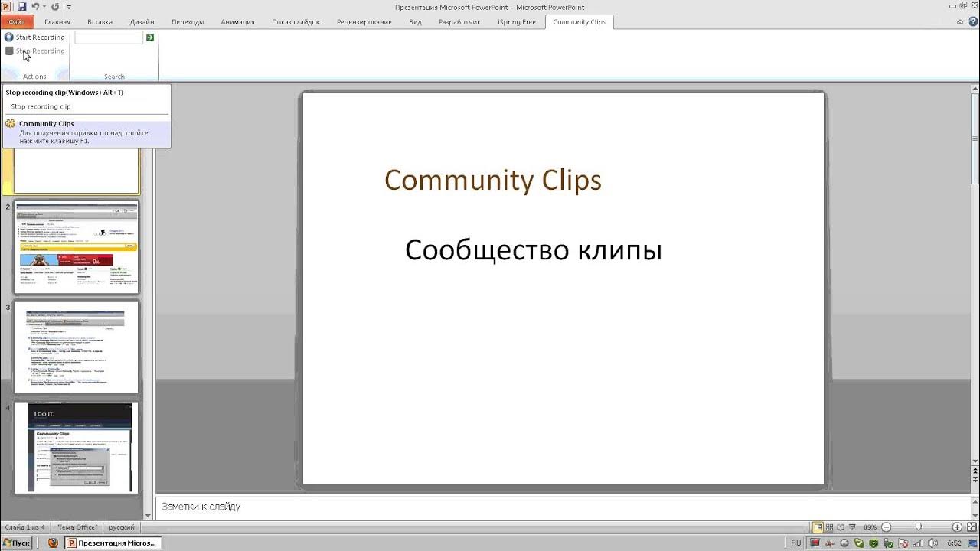Click the zoom slider handle
Image resolution: width=980 pixels, height=551 pixels.
pyautogui.click(x=918, y=527)
